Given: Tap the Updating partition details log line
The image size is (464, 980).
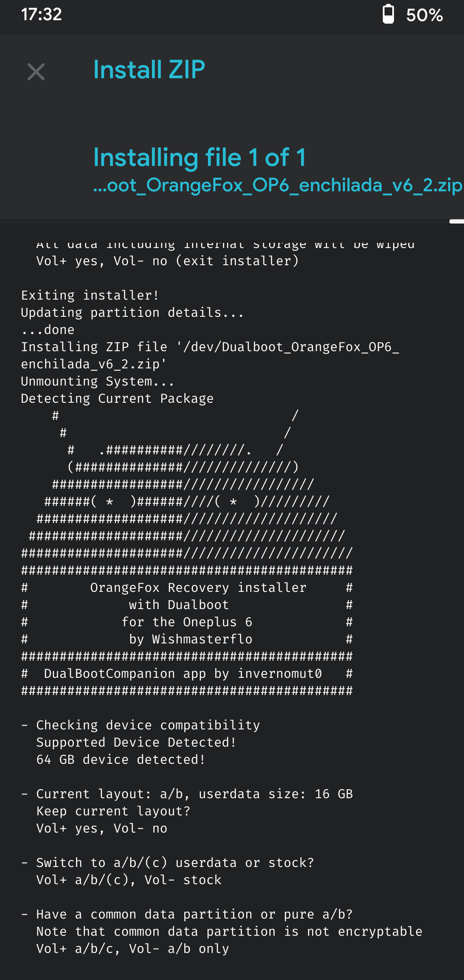Looking at the screenshot, I should [x=132, y=312].
